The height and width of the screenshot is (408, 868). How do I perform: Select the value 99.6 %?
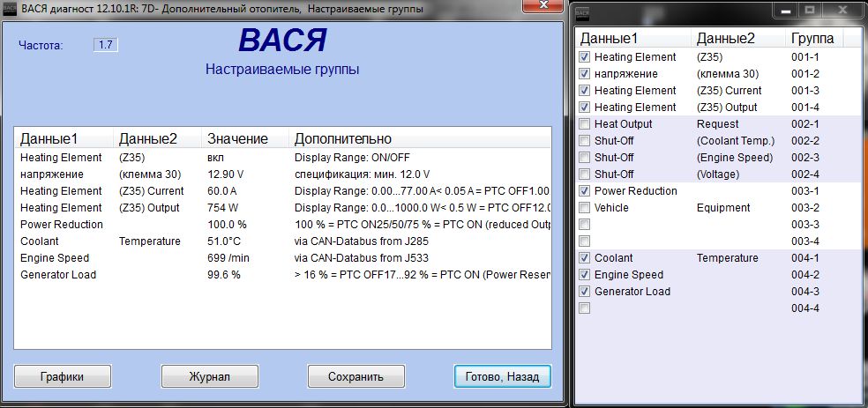224,275
